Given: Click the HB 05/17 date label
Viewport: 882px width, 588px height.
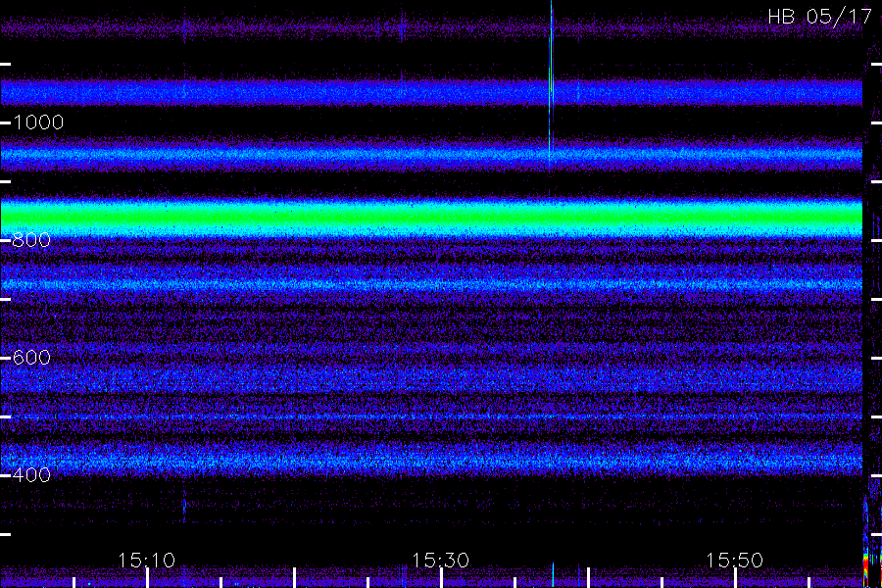Looking at the screenshot, I should pyautogui.click(x=819, y=17).
